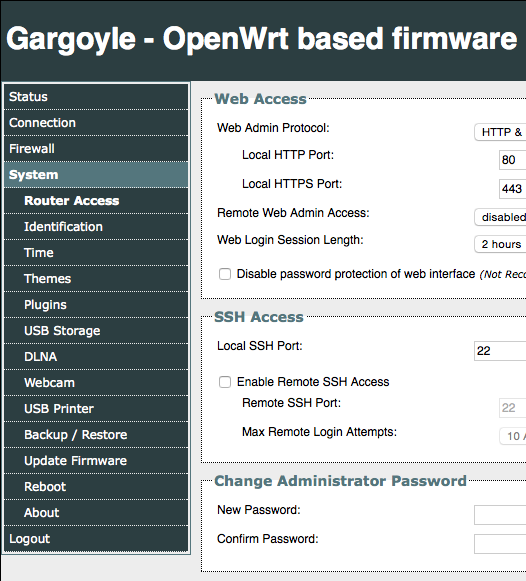Click the SSH Access section heading
The width and height of the screenshot is (526, 581).
click(259, 317)
